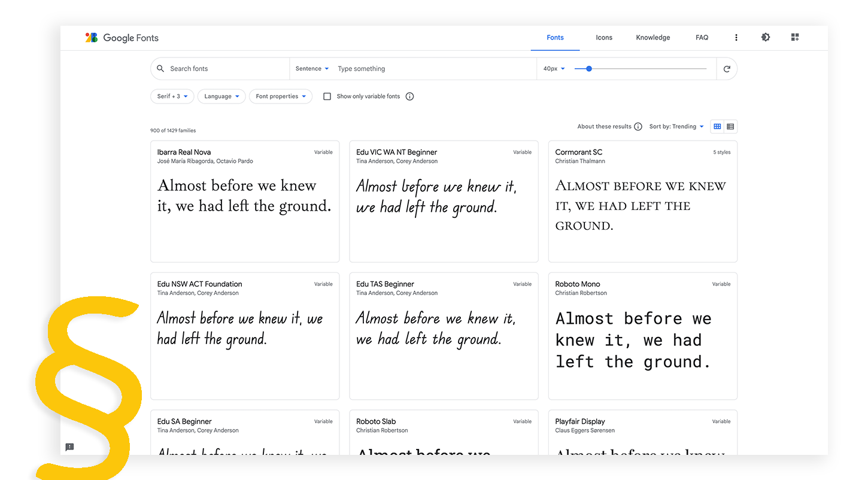
Task: Click Variable label on Roboto Mono card
Action: point(721,284)
